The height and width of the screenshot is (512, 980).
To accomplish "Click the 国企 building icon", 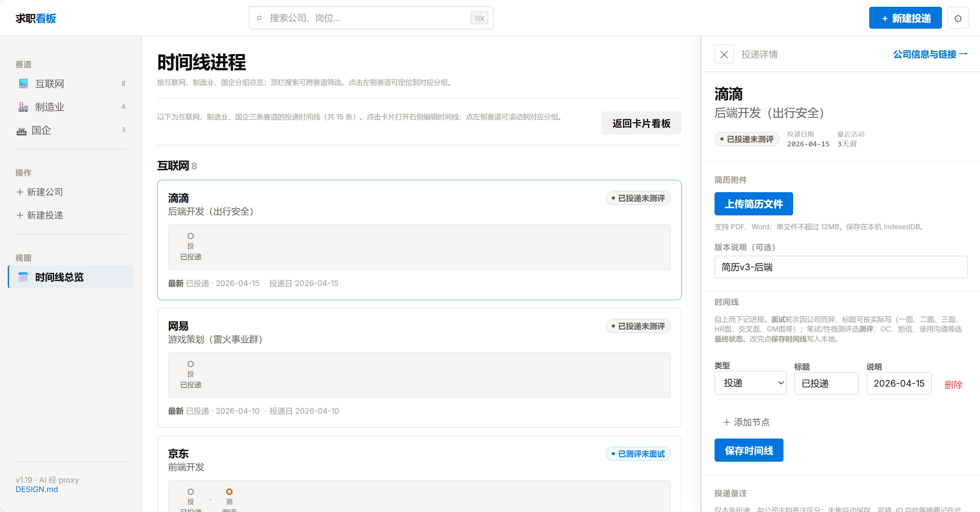I will 21,131.
